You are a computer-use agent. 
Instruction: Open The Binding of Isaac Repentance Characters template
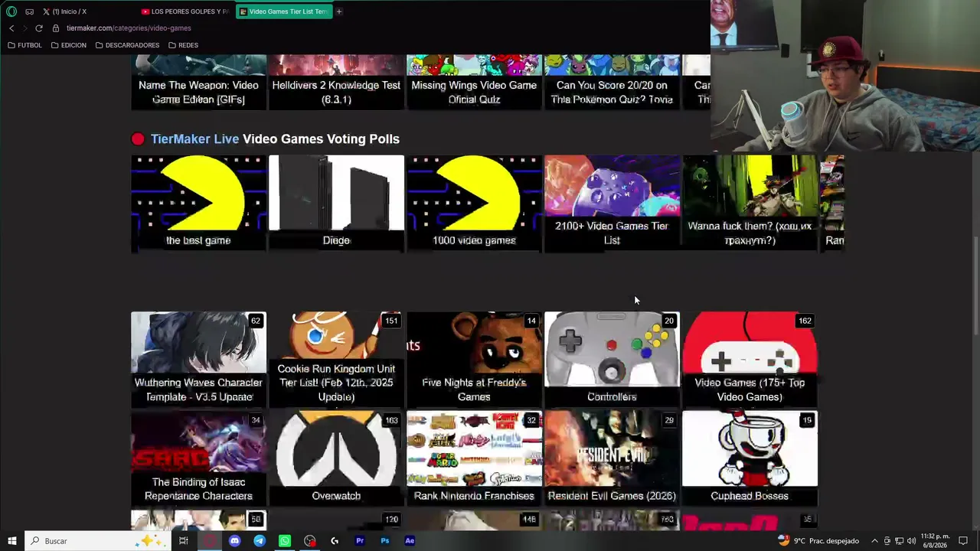coord(198,458)
